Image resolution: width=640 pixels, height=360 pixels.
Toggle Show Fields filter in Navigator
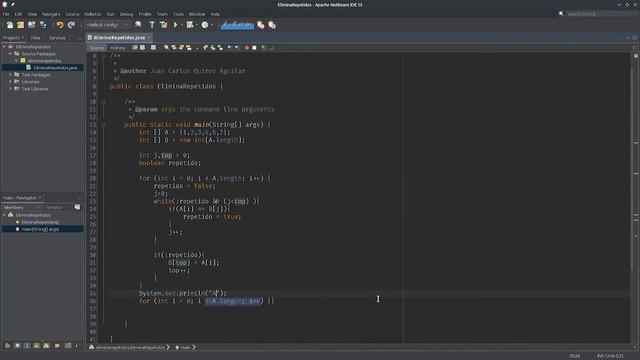pyautogui.click(x=17, y=346)
